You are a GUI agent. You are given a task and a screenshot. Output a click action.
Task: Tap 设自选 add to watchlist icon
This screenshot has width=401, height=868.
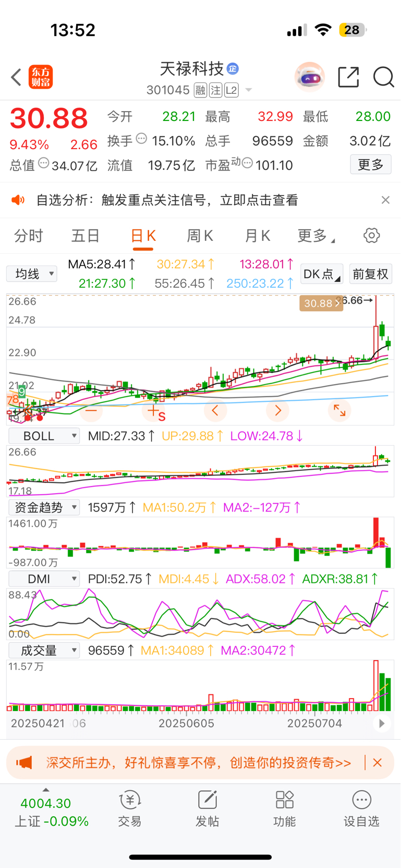(x=361, y=809)
